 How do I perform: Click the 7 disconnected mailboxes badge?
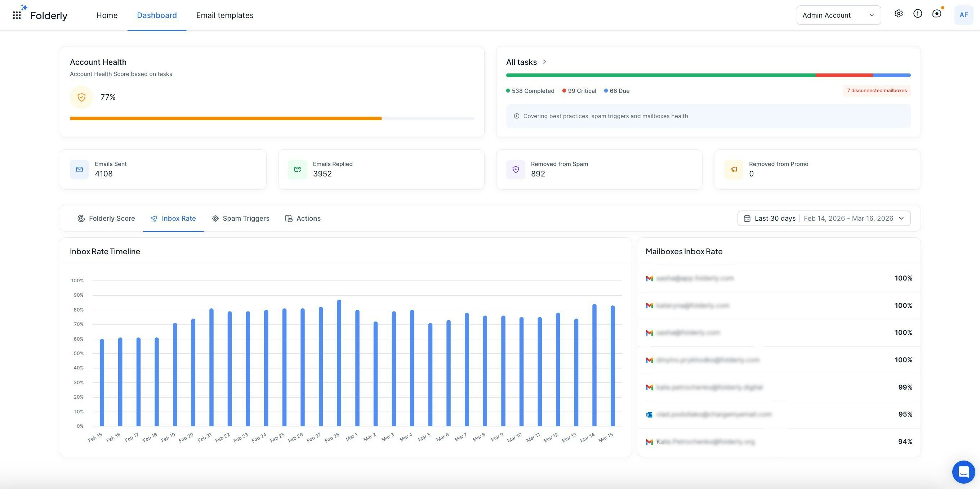[877, 90]
